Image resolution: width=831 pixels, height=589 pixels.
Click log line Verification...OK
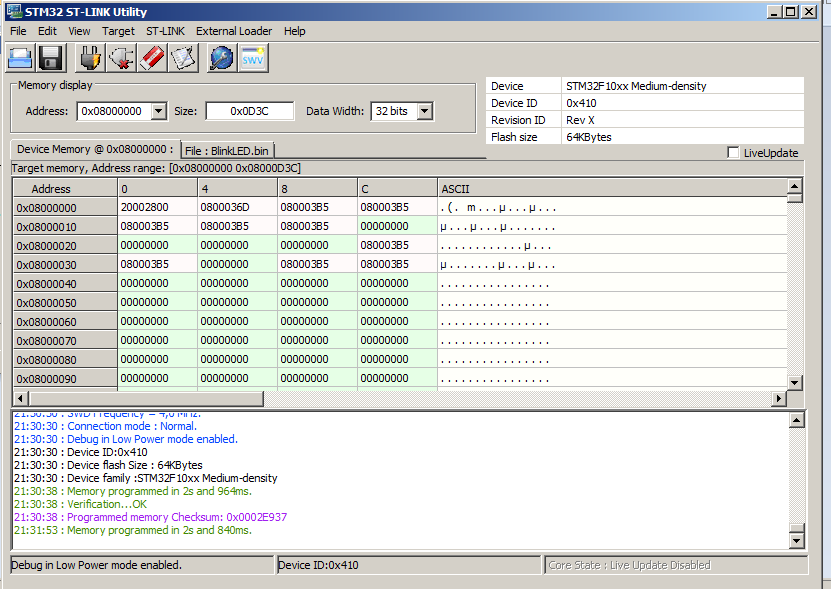point(80,504)
